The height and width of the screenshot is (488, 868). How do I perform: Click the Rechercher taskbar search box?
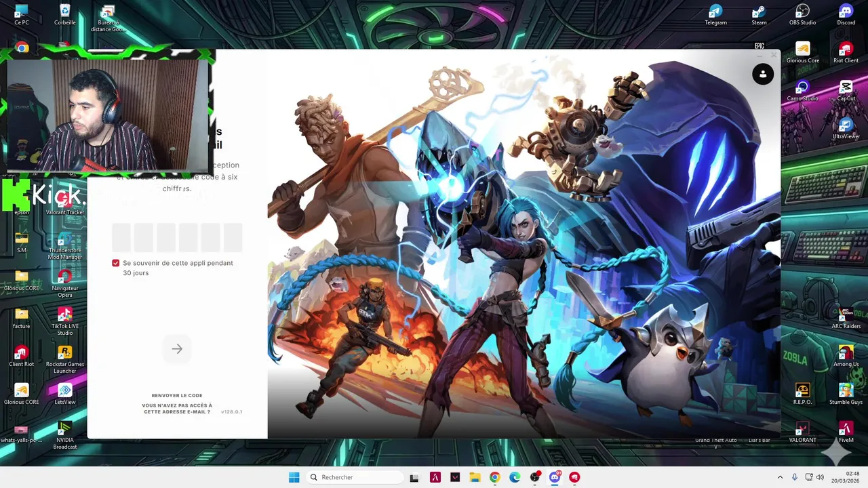[354, 477]
